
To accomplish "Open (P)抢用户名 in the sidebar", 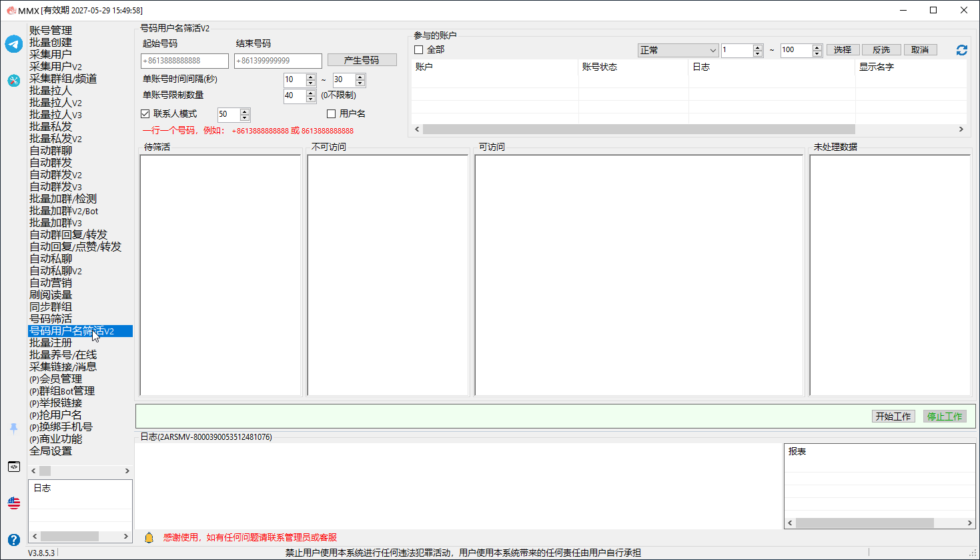I will click(x=56, y=415).
